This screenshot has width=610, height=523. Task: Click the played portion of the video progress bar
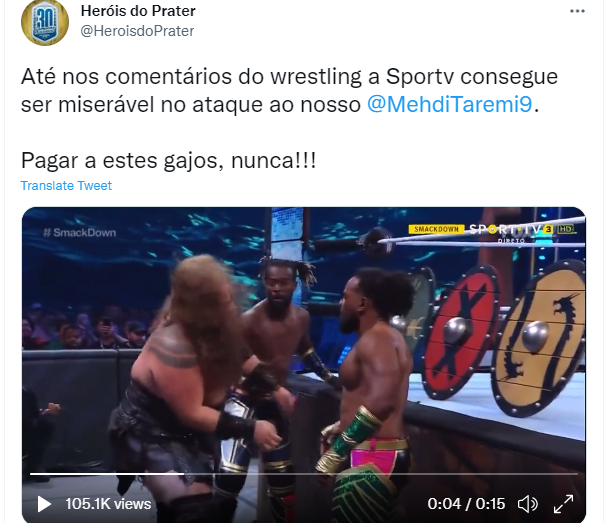(x=107, y=474)
